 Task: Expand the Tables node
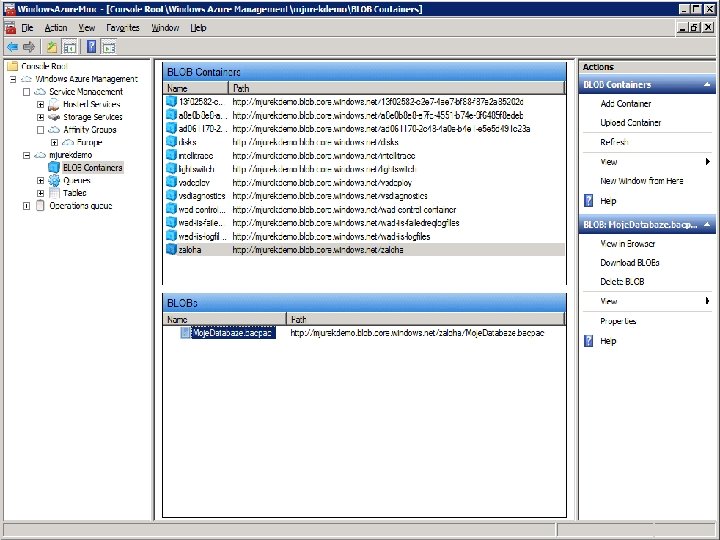pos(40,193)
